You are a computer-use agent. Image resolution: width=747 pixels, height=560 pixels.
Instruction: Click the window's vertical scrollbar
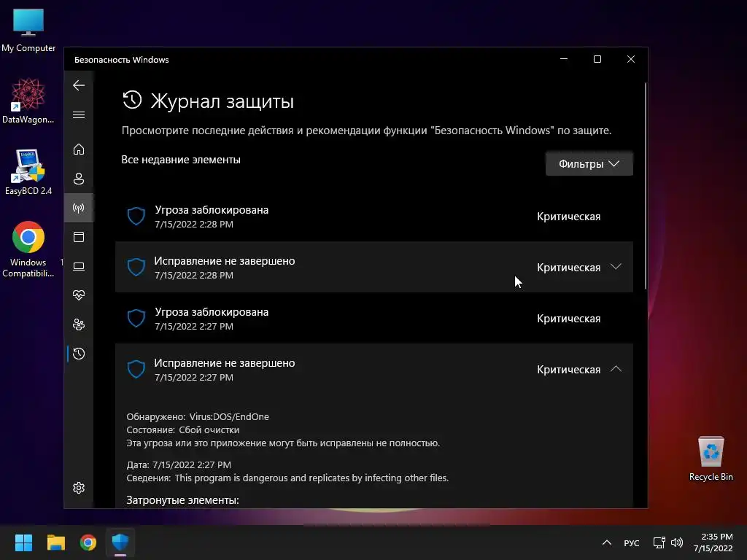646,186
